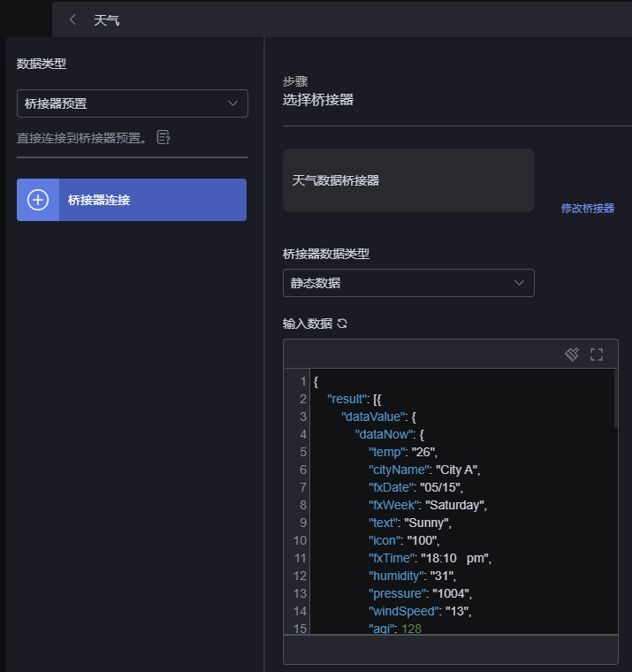This screenshot has width=632, height=672.
Task: Click the plus icon on 桥接器连接
Action: click(x=38, y=200)
